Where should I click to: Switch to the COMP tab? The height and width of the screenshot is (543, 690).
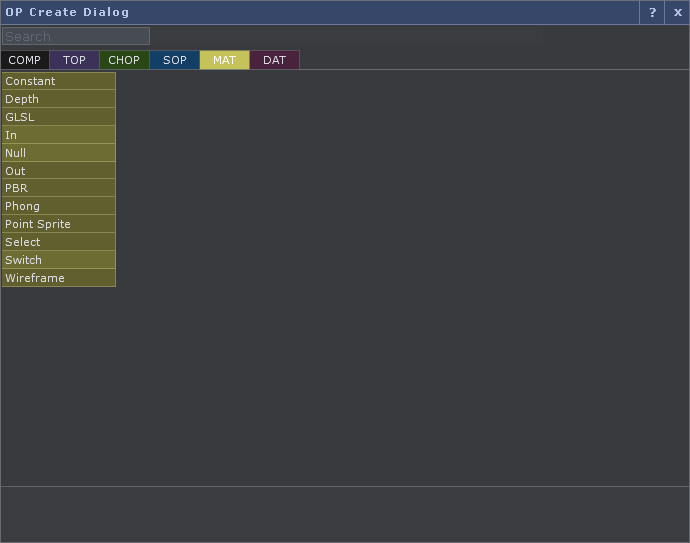[x=25, y=60]
